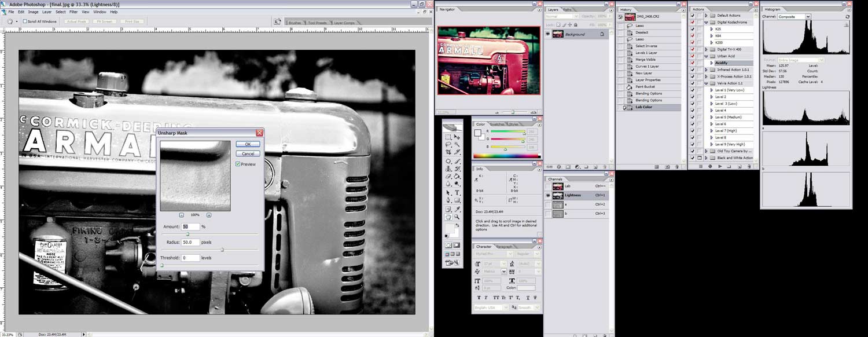Hide the Lightness channel eye icon
Screen dimensions: 868x337
[x=548, y=196]
